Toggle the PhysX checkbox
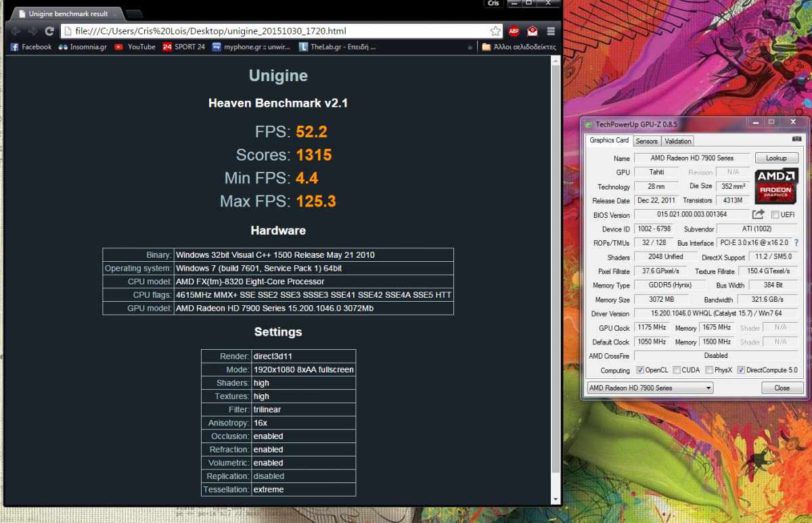The height and width of the screenshot is (523, 812). pyautogui.click(x=708, y=370)
